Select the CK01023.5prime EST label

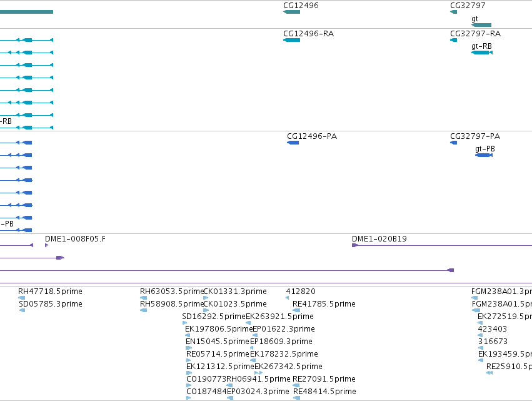coord(235,304)
